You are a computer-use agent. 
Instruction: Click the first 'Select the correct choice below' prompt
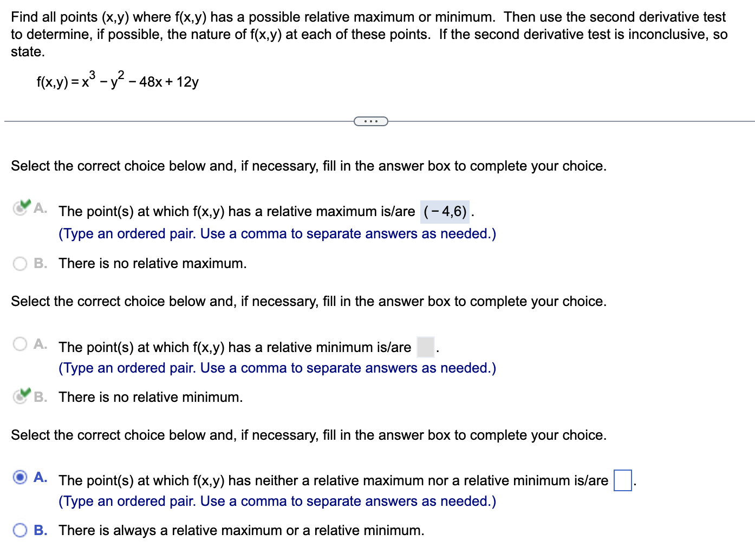coord(309,166)
